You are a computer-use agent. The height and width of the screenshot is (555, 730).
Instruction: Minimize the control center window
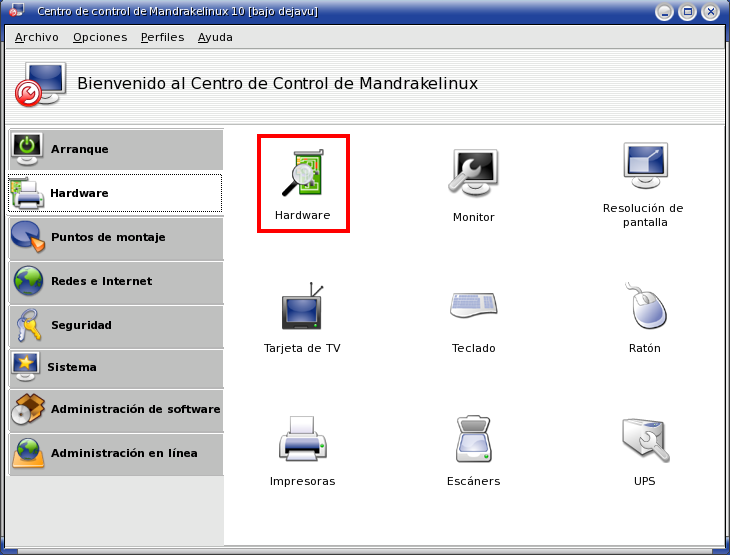coord(664,12)
